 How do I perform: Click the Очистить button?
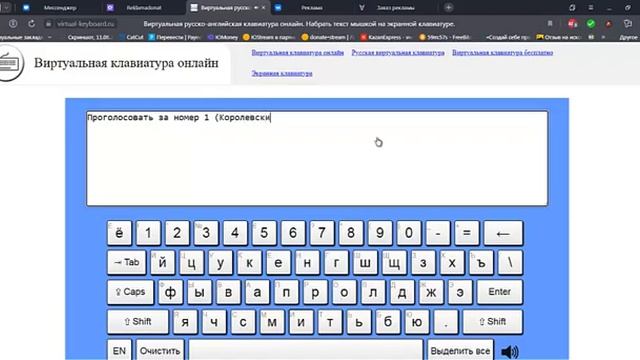click(x=160, y=350)
